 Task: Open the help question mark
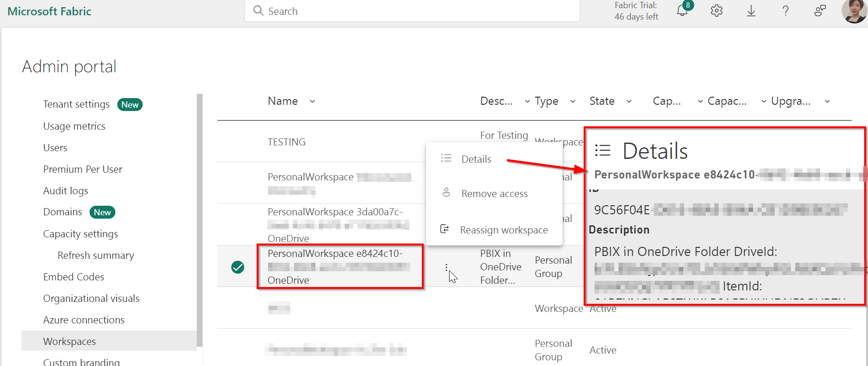click(786, 11)
